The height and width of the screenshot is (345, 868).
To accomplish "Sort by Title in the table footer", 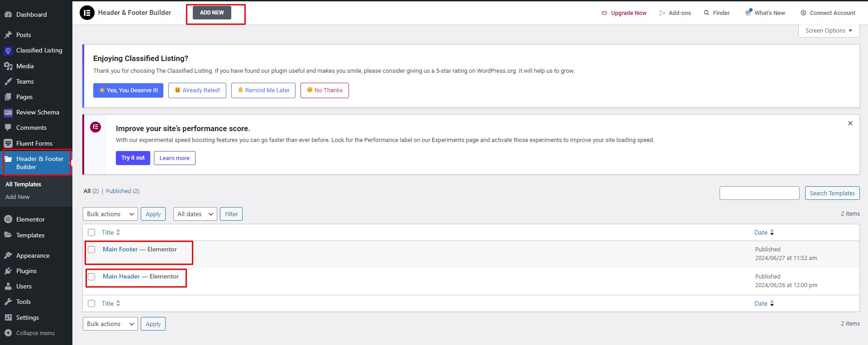I will click(111, 303).
